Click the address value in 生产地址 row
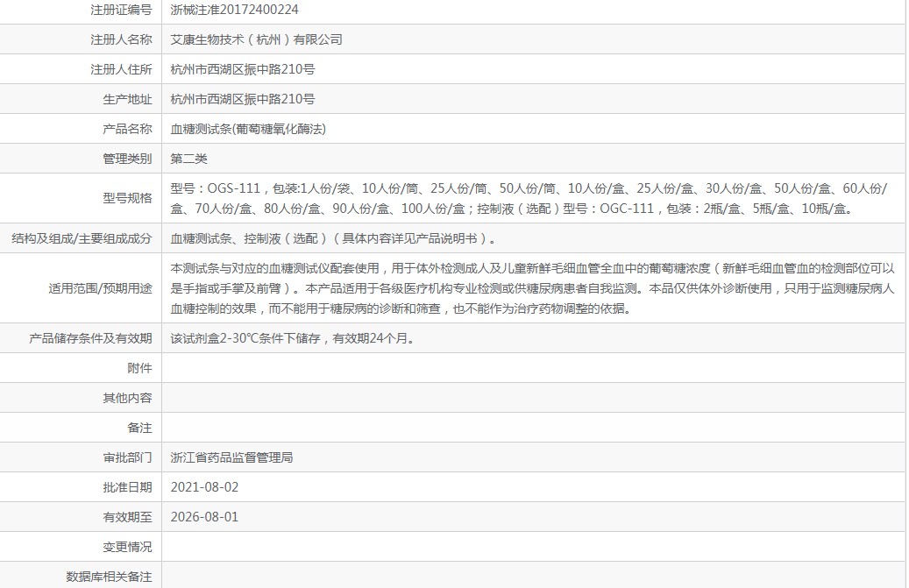The image size is (909, 588). coord(242,99)
